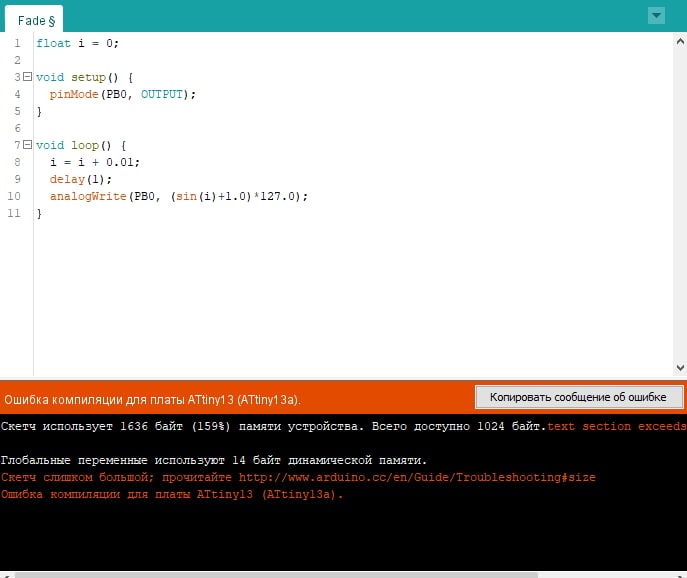Click console line about 1636 bytes used

pos(273,426)
